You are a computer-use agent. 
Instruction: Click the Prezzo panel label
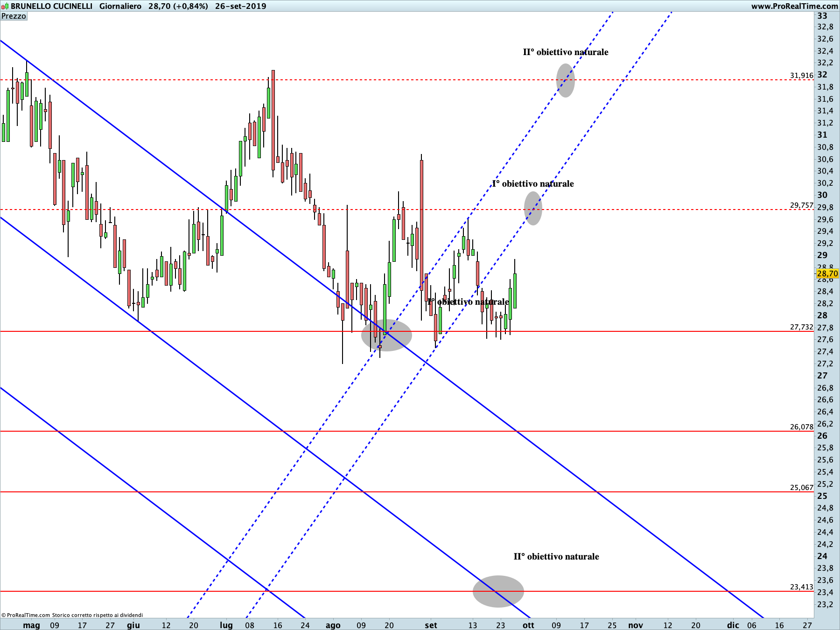click(x=14, y=16)
